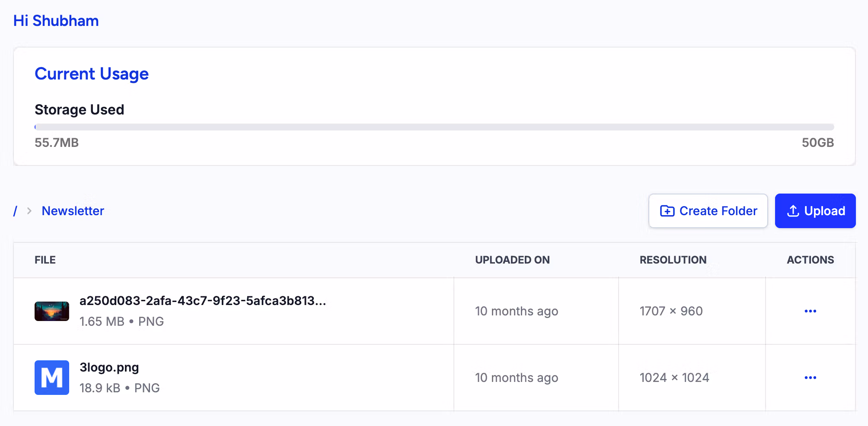Click the Upload button

click(x=815, y=211)
